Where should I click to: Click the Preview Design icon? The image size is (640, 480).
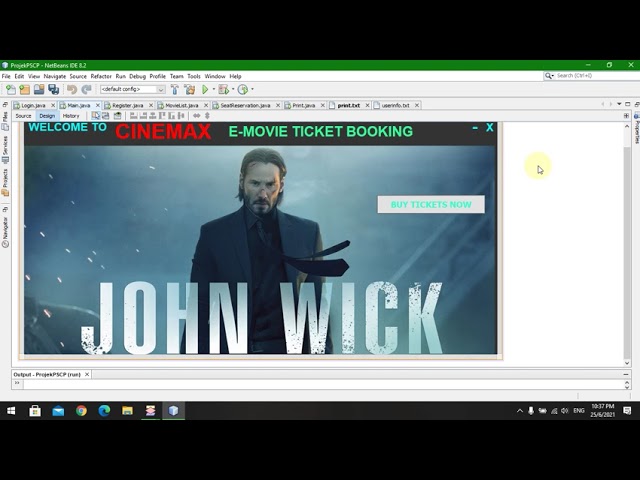pos(118,116)
